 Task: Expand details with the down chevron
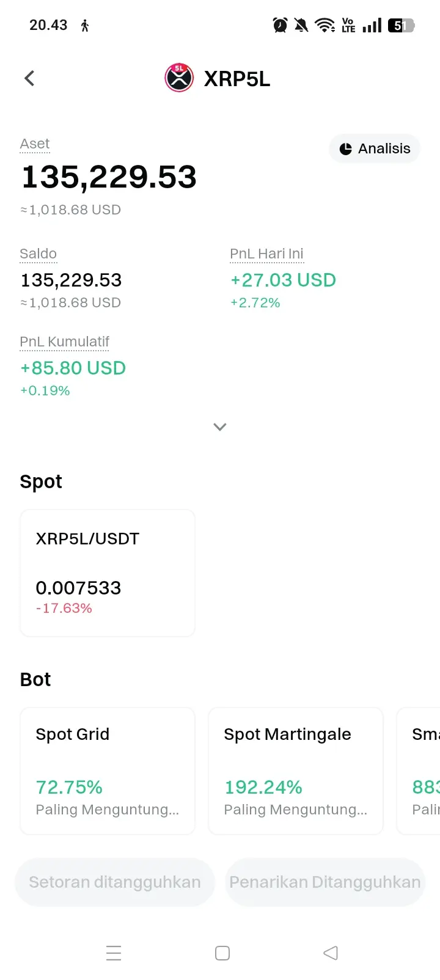tap(220, 426)
